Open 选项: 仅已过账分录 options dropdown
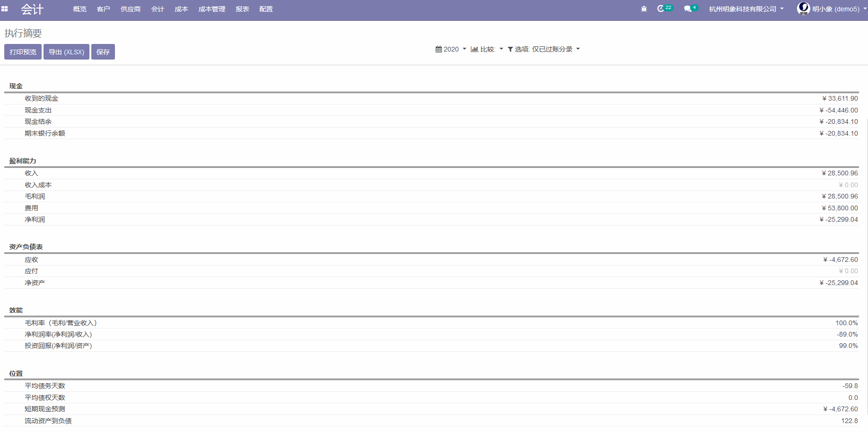868x433 pixels. click(x=544, y=49)
